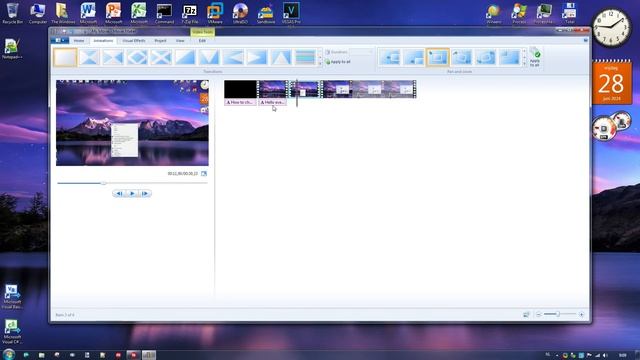Step to the previous frame
Screen dimensions: 640x360
(x=119, y=193)
